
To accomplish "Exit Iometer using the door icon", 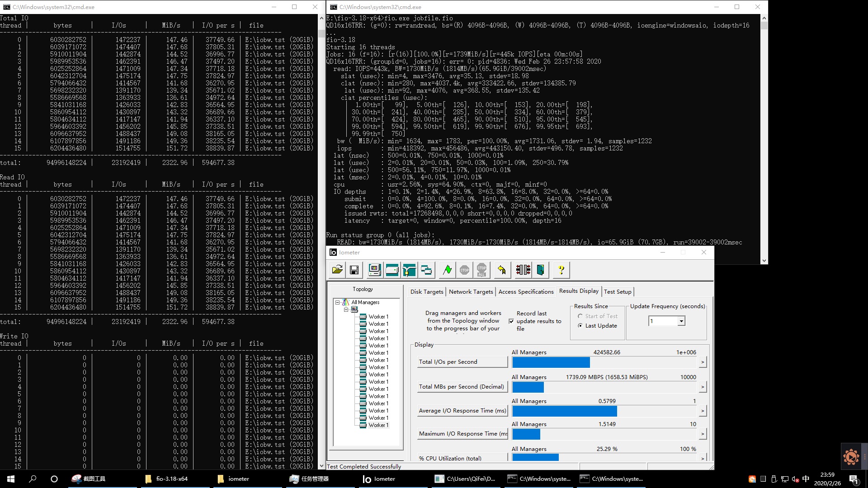I will coord(540,270).
